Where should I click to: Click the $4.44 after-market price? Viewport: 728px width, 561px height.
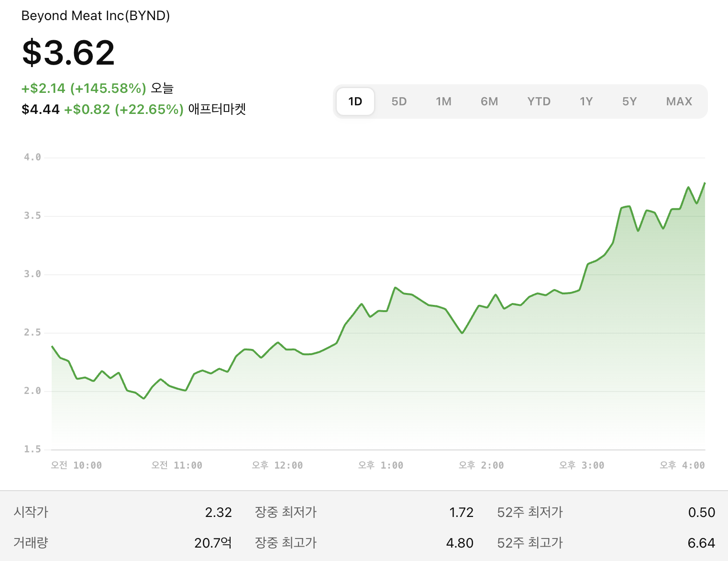41,110
